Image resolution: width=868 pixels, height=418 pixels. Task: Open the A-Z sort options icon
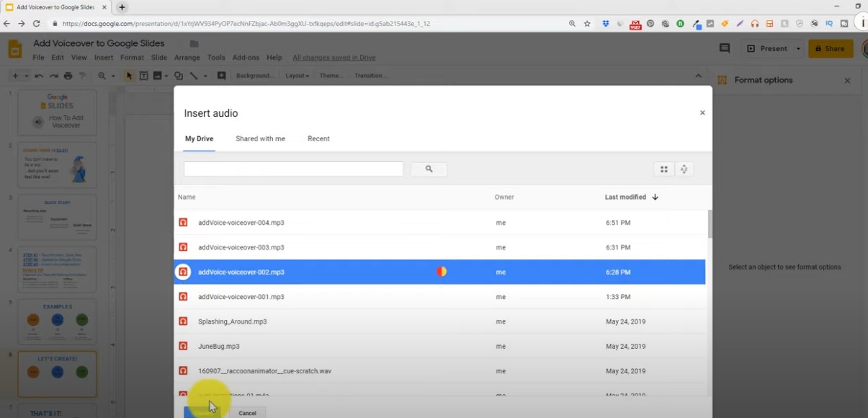point(684,169)
